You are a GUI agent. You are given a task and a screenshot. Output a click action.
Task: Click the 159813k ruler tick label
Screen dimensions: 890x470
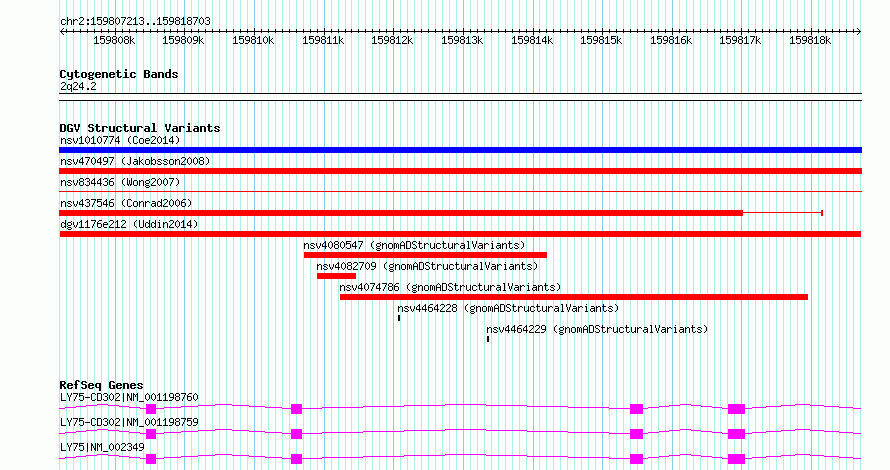[462, 41]
